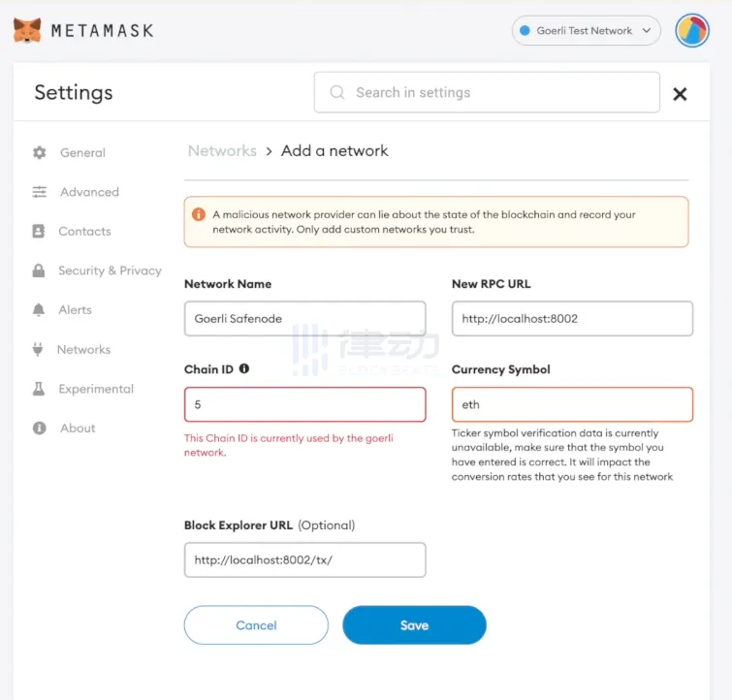Open the Experimental settings section
The image size is (732, 700).
(96, 389)
